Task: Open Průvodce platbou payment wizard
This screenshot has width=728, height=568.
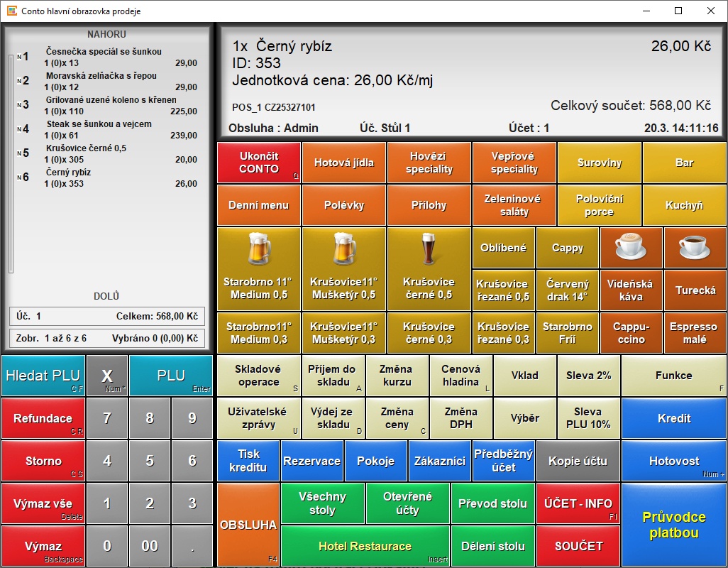Action: tap(673, 525)
